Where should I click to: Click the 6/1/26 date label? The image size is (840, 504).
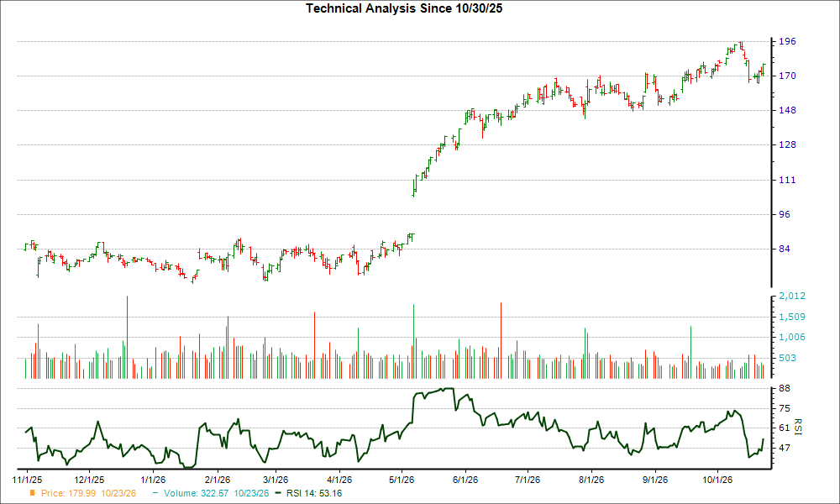[465, 480]
